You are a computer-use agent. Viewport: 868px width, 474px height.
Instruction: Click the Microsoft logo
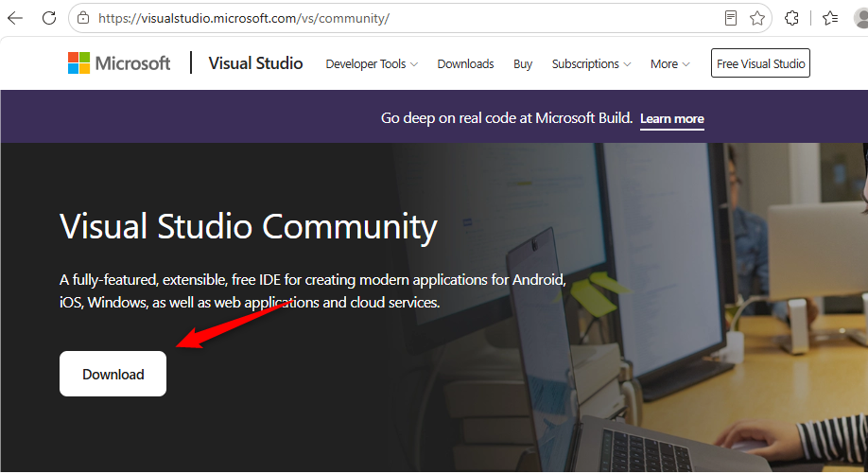(x=119, y=63)
